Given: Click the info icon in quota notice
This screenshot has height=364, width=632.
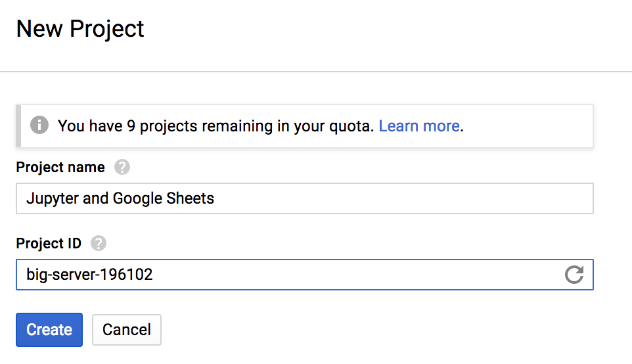Looking at the screenshot, I should tap(39, 125).
